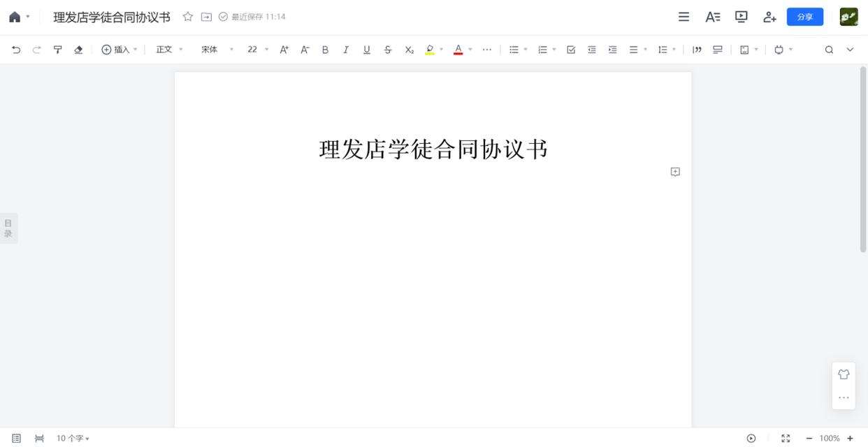Toggle strikethrough formatting

click(x=388, y=50)
